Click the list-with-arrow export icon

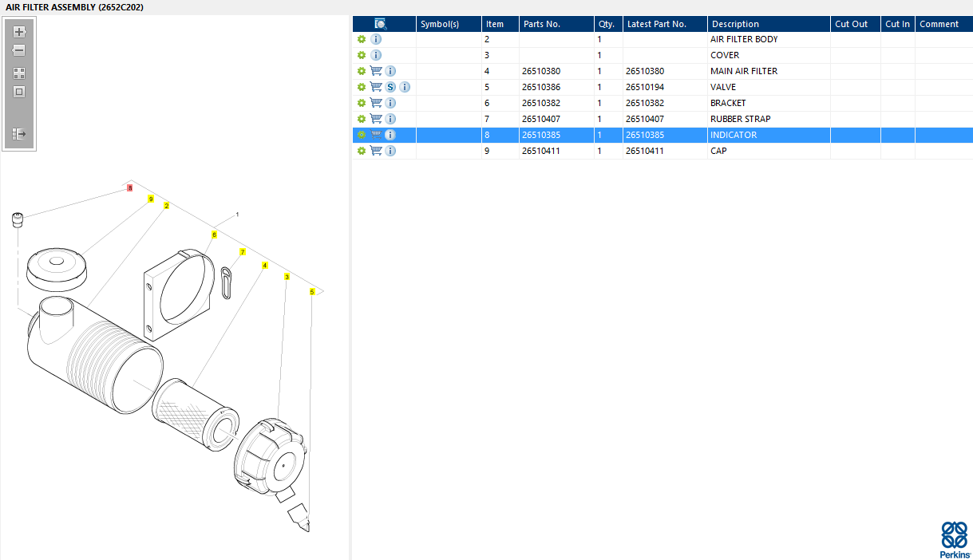pos(19,134)
